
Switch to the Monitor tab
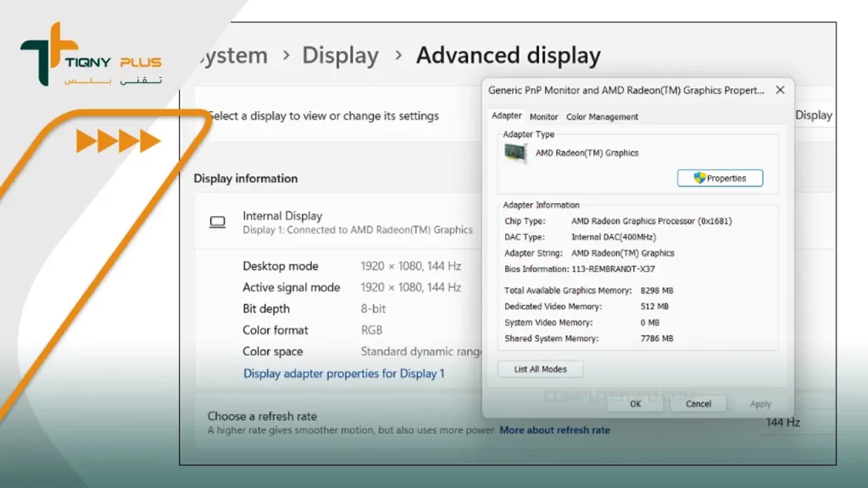pyautogui.click(x=543, y=117)
